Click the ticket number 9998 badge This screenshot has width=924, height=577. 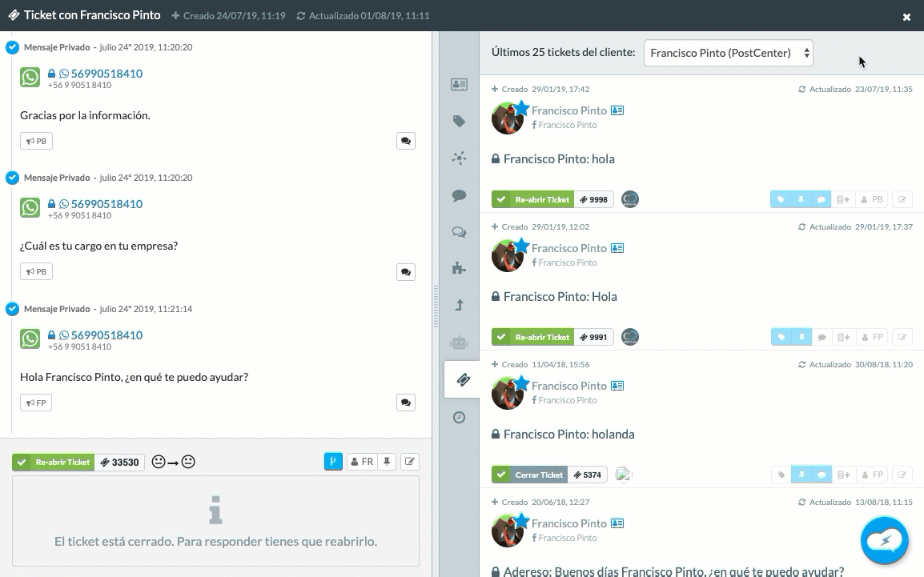click(594, 199)
